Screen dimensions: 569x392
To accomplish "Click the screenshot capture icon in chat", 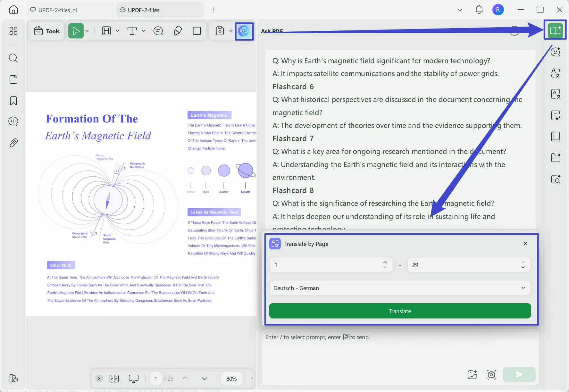I will 491,374.
